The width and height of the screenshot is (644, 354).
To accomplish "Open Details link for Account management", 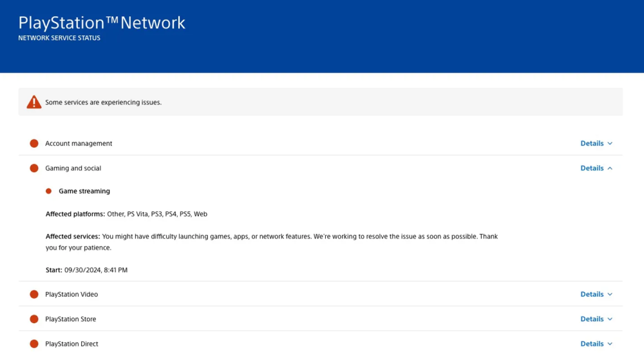I will tap(592, 143).
